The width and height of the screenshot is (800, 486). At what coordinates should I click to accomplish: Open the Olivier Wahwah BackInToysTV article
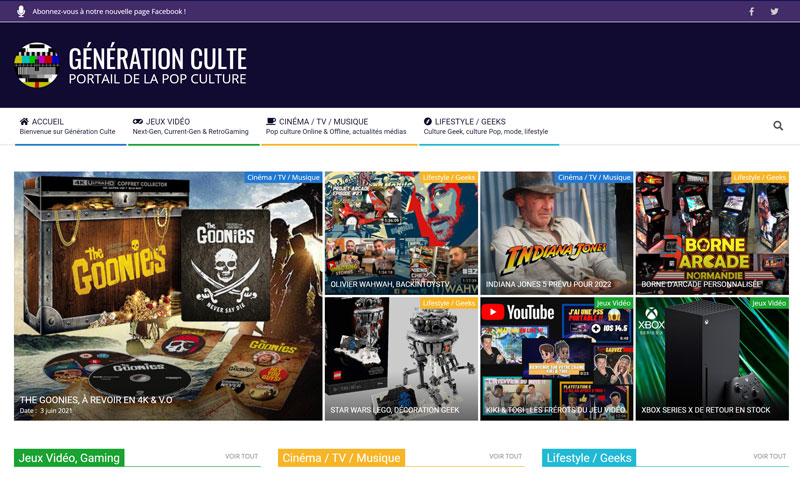click(401, 232)
